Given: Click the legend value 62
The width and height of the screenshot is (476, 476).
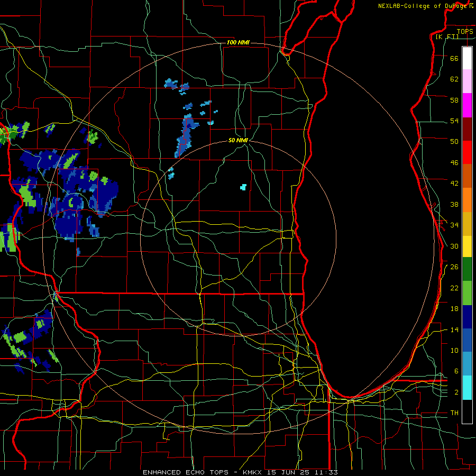Looking at the screenshot, I should pyautogui.click(x=454, y=79).
